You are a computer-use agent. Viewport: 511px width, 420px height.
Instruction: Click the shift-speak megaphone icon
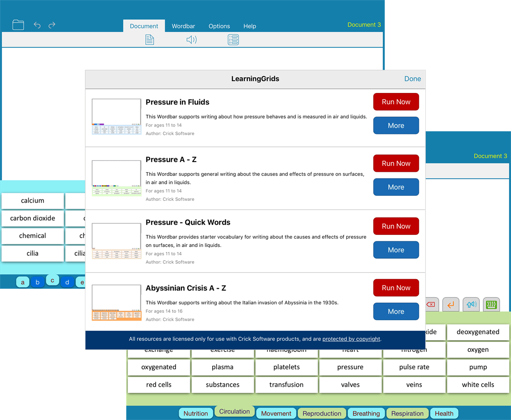click(x=471, y=304)
